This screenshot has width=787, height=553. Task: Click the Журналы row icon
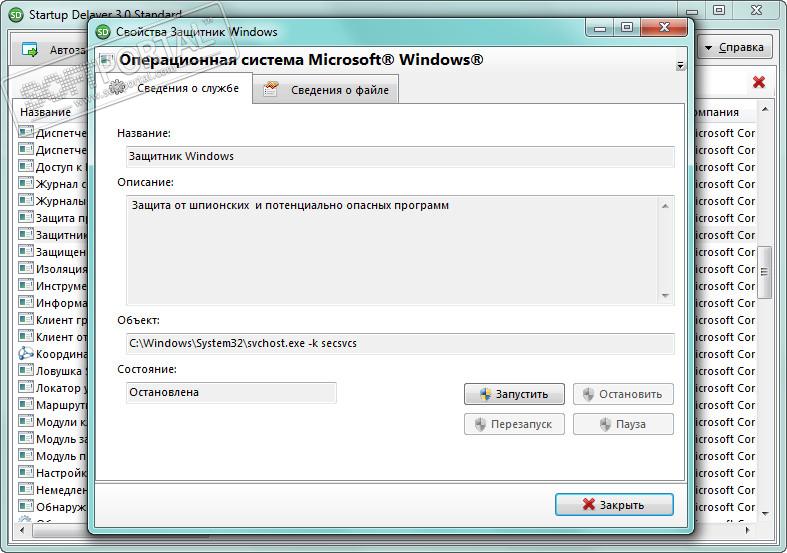(x=26, y=200)
